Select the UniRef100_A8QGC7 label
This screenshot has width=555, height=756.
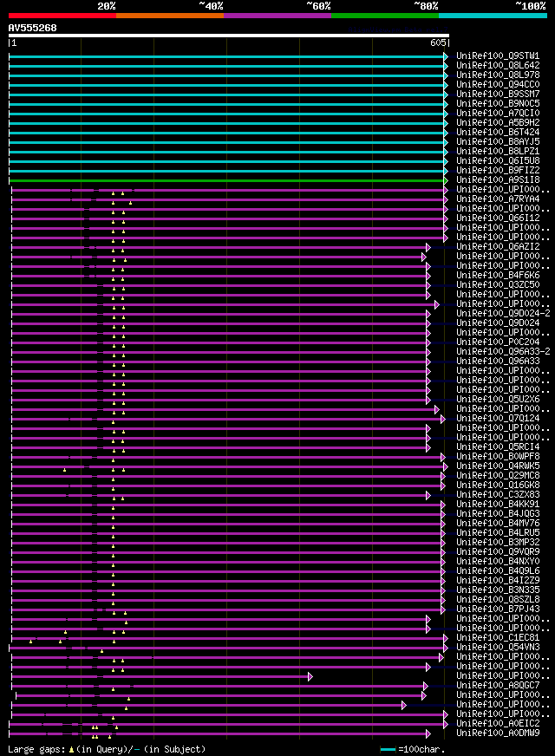point(498,685)
